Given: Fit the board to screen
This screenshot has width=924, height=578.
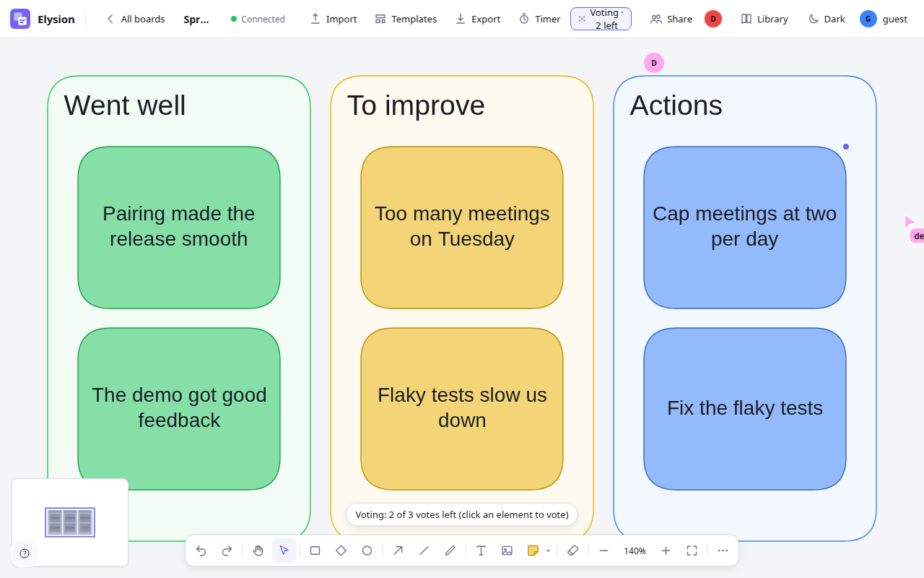Looking at the screenshot, I should (x=692, y=551).
